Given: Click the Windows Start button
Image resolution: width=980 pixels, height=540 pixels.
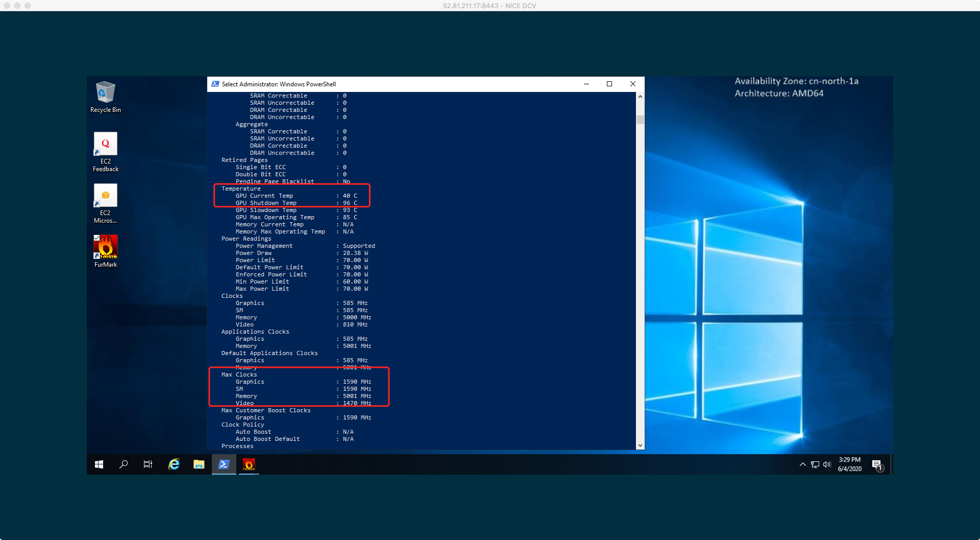Looking at the screenshot, I should click(99, 464).
